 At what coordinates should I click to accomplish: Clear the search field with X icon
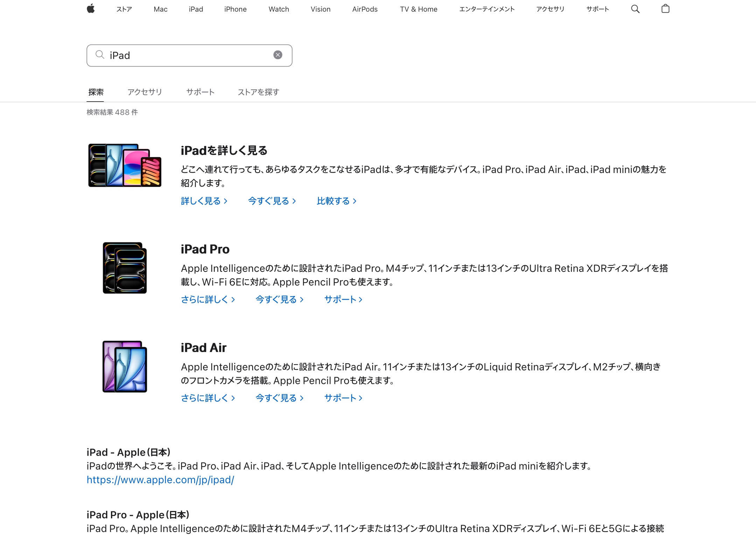click(x=278, y=55)
